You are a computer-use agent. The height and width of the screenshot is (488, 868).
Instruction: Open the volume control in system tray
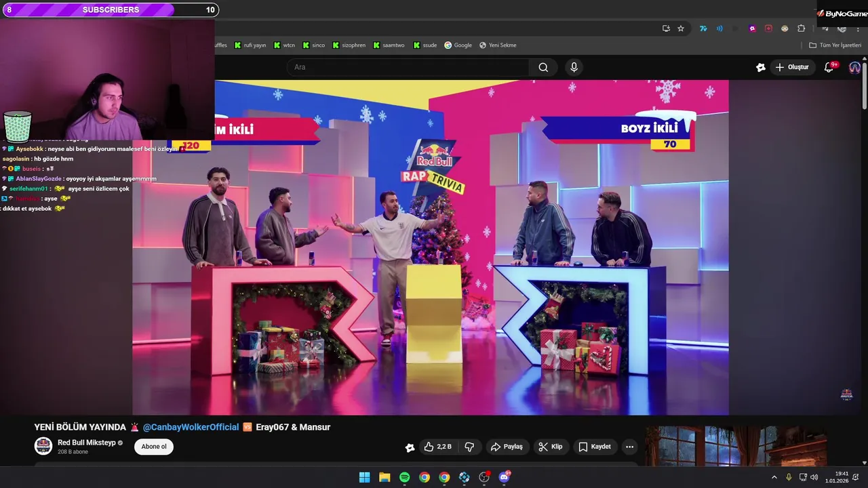(x=814, y=477)
